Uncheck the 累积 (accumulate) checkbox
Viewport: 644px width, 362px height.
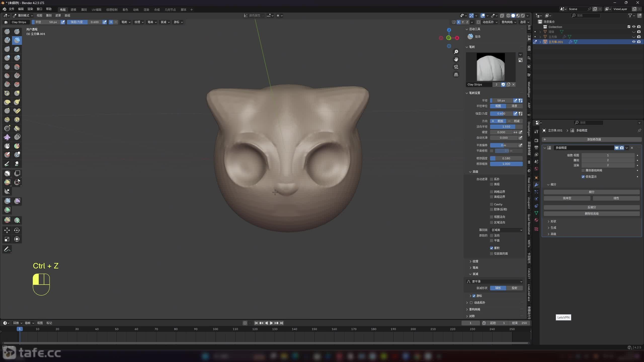[x=492, y=248]
